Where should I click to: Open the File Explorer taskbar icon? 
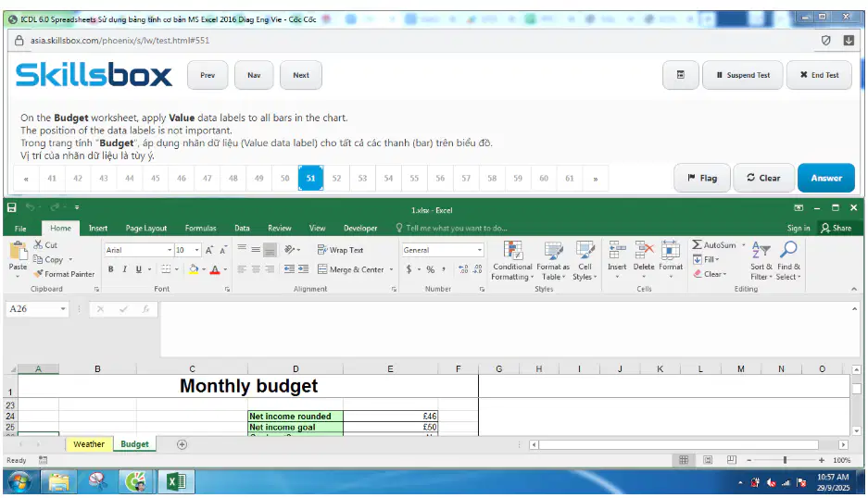(58, 482)
